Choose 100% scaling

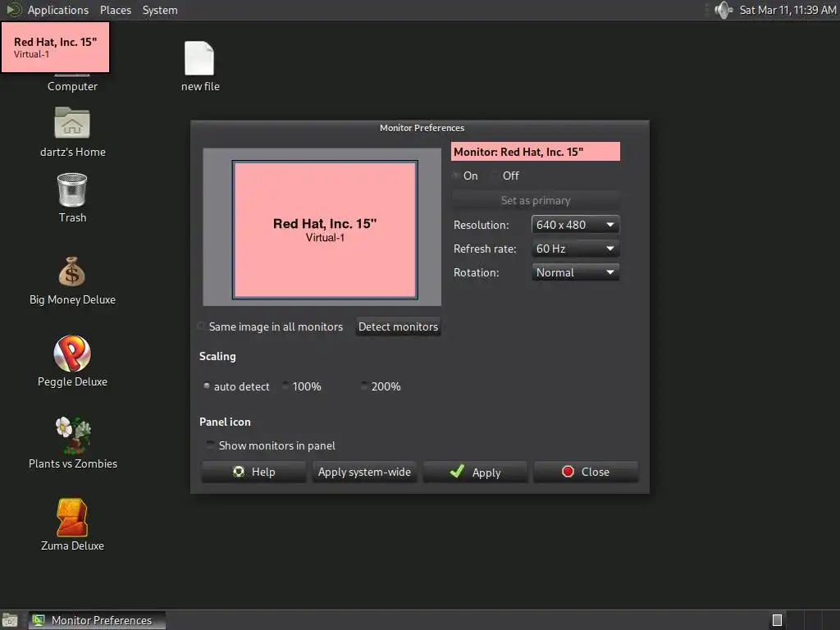285,386
